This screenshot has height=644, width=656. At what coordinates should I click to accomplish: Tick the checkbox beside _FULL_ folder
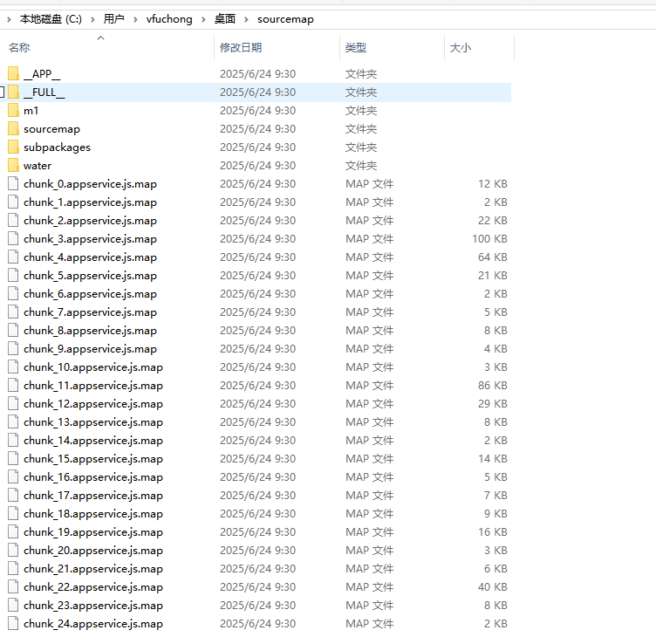click(x=2, y=92)
